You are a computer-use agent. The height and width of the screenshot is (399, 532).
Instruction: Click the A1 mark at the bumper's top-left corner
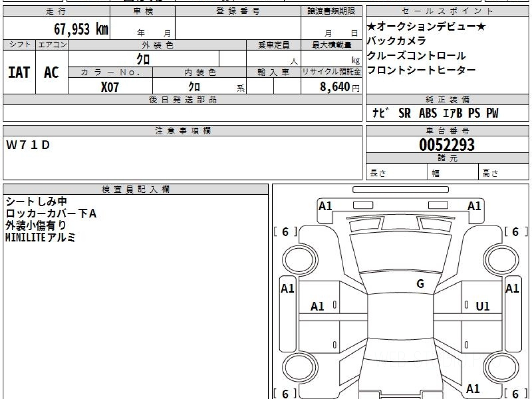coord(325,206)
